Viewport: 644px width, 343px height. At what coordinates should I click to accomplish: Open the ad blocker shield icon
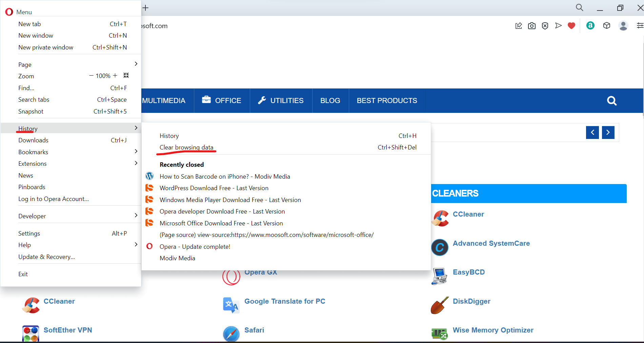(x=545, y=26)
